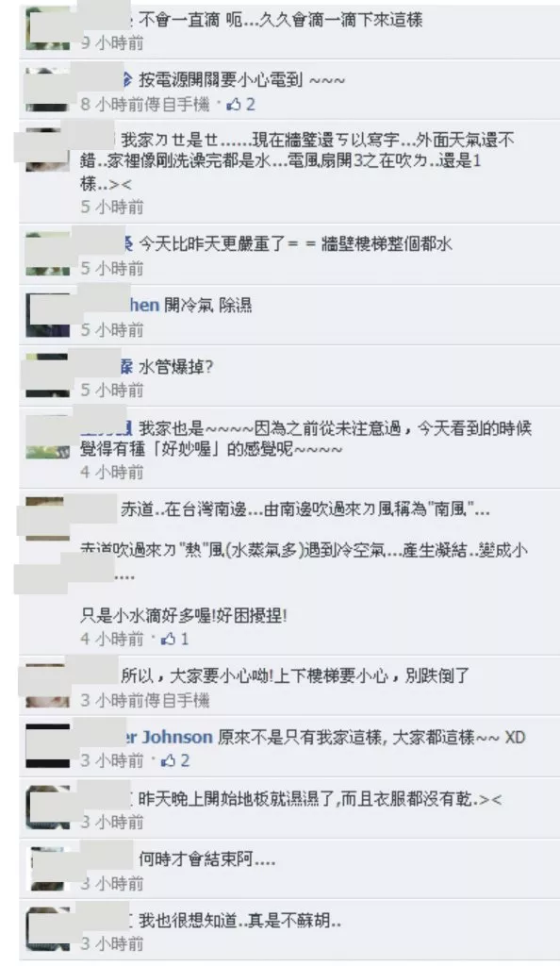Click like icon under 只是小水滴好多喔 comment
Image resolution: width=560 pixels, height=966 pixels.
tap(168, 639)
